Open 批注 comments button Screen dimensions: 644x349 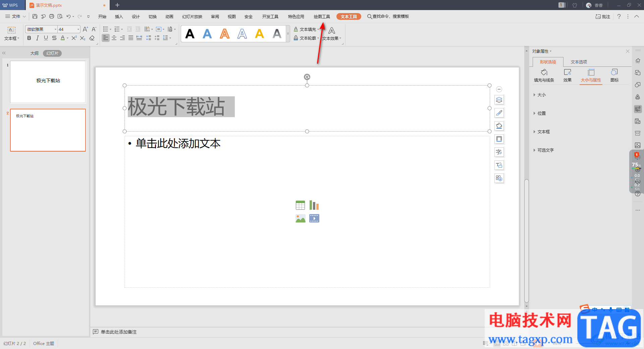(603, 16)
